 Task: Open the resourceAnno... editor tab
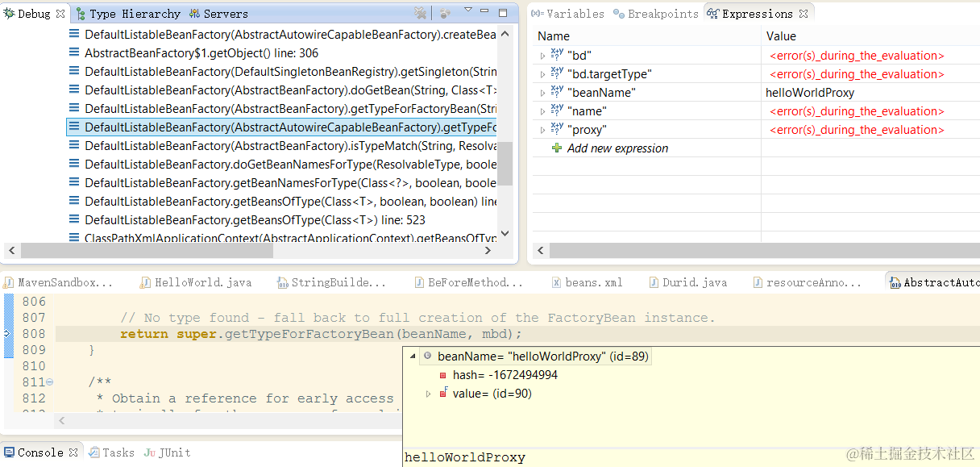click(x=808, y=282)
